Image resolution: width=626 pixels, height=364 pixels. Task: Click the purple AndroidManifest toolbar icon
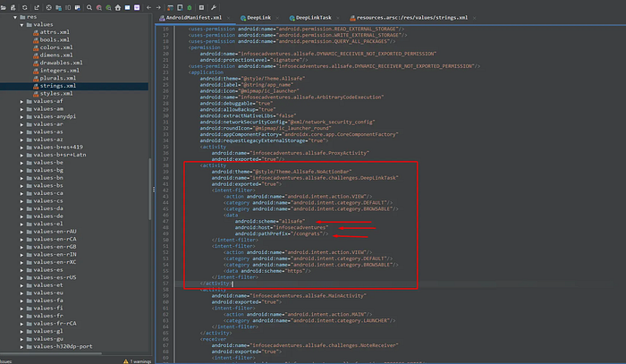coord(137,7)
